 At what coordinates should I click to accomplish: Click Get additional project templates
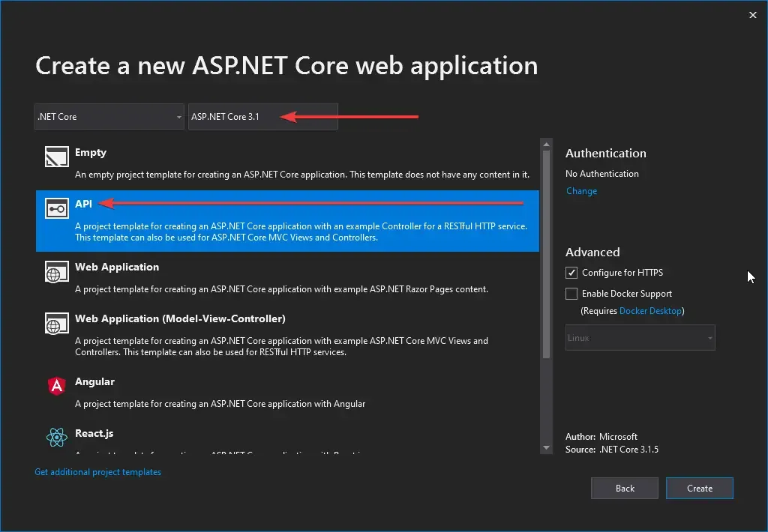point(97,471)
